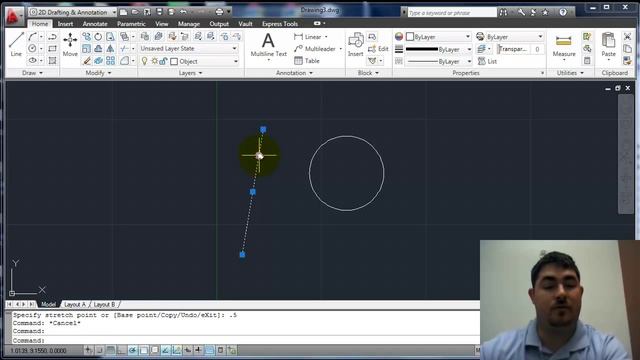Toggle layer lock padlock icon
Image resolution: width=640 pixels, height=360 pixels.
point(163,61)
